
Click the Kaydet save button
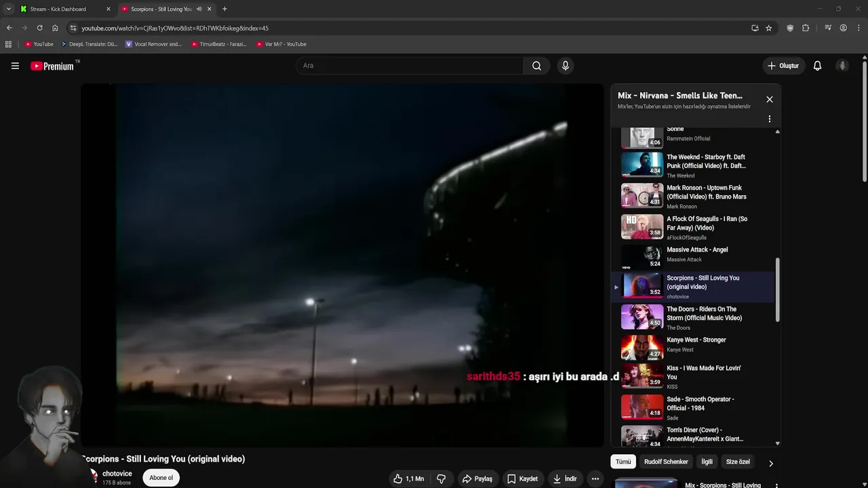click(x=522, y=479)
